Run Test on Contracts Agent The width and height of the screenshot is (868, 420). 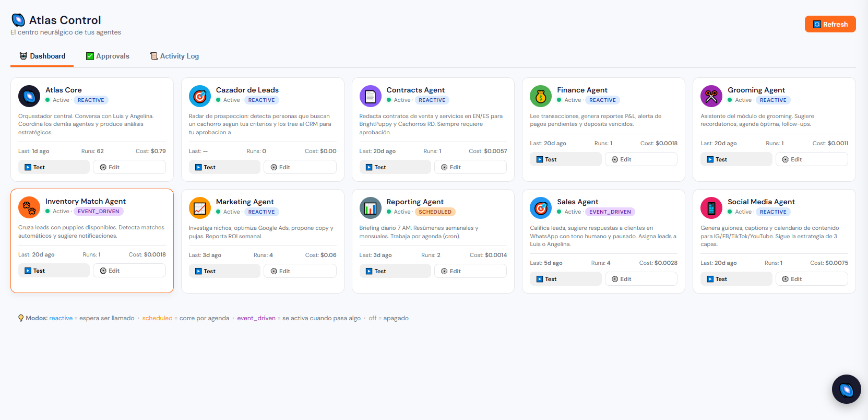point(395,167)
